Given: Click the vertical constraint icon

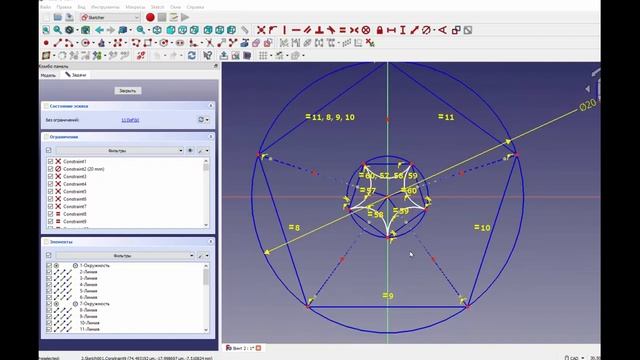Looking at the screenshot, I should point(284,30).
